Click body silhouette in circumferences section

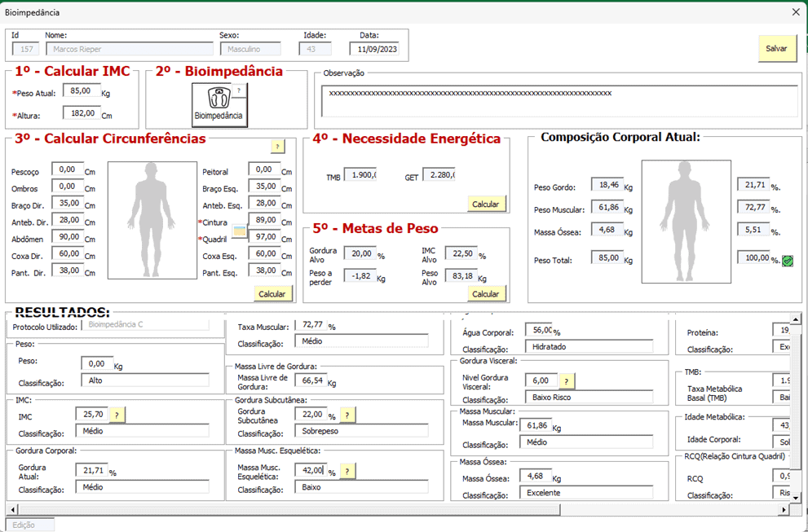[x=152, y=221]
